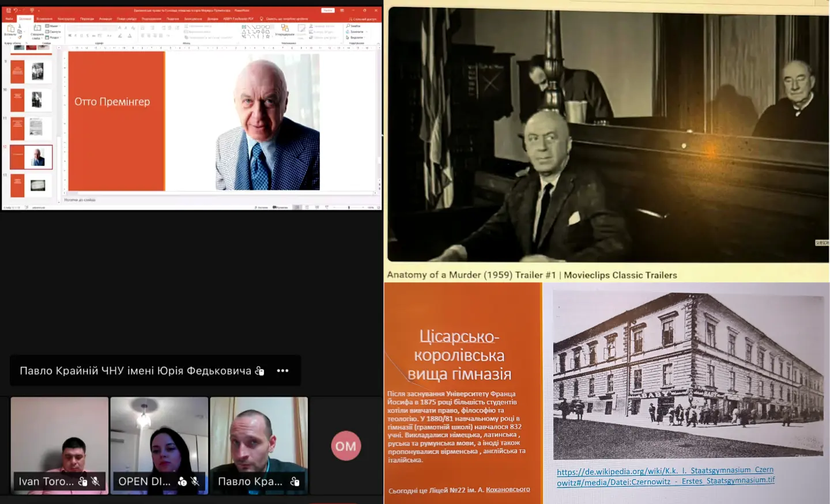Toggle Bold formatting in font group
Image resolution: width=830 pixels, height=504 pixels.
(70, 35)
